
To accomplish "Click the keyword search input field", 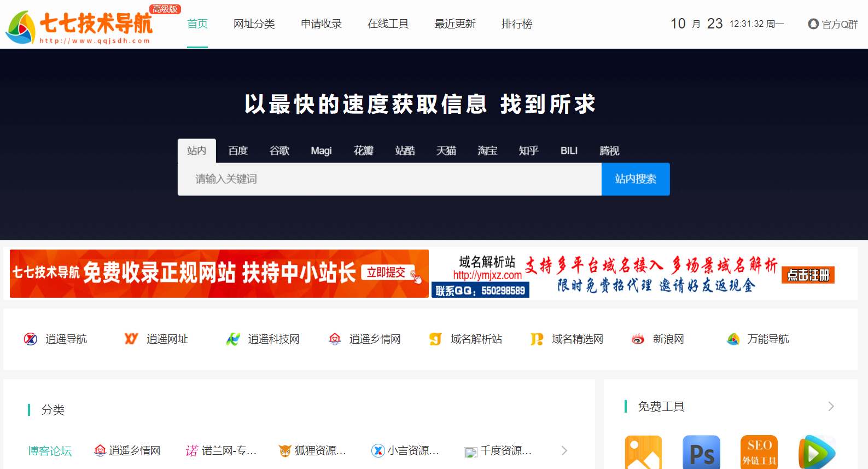I will (389, 179).
